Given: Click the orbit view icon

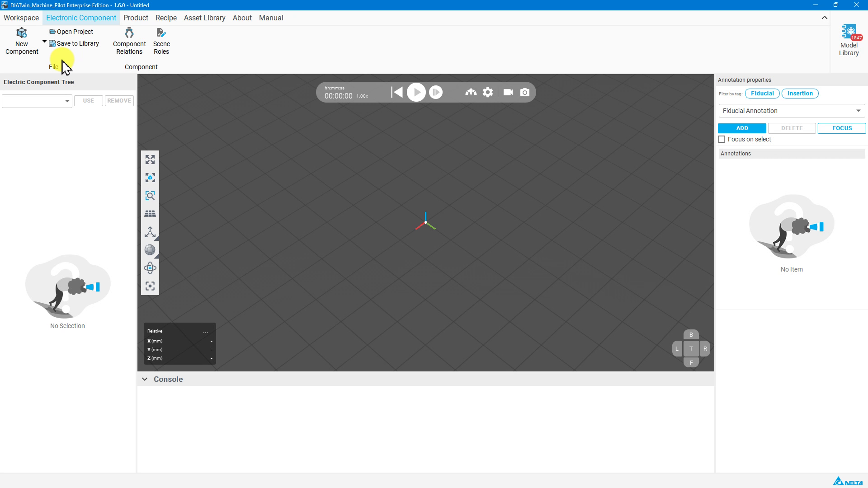Looking at the screenshot, I should click(x=150, y=268).
